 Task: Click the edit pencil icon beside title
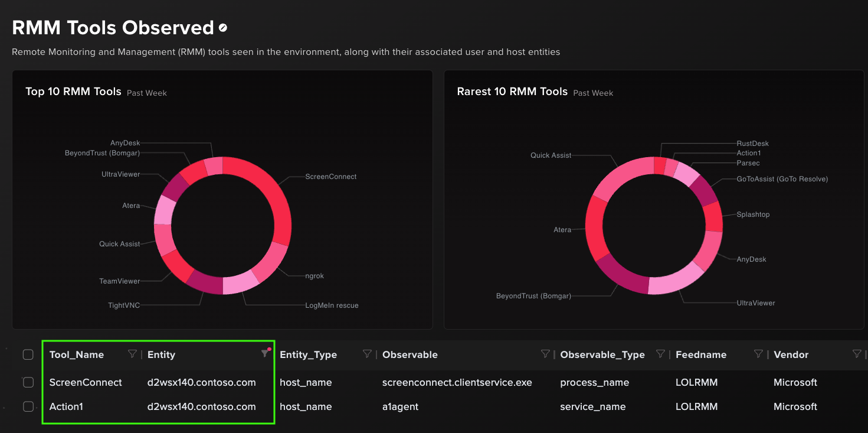point(223,28)
